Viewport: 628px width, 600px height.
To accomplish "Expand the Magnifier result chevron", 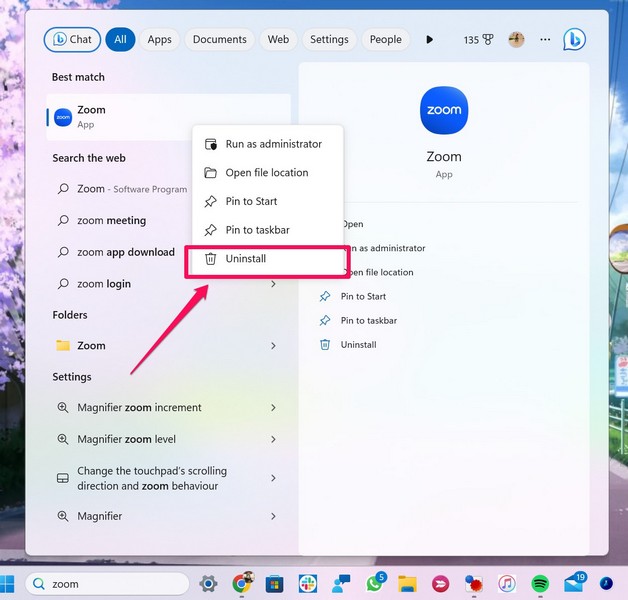I will tap(273, 516).
